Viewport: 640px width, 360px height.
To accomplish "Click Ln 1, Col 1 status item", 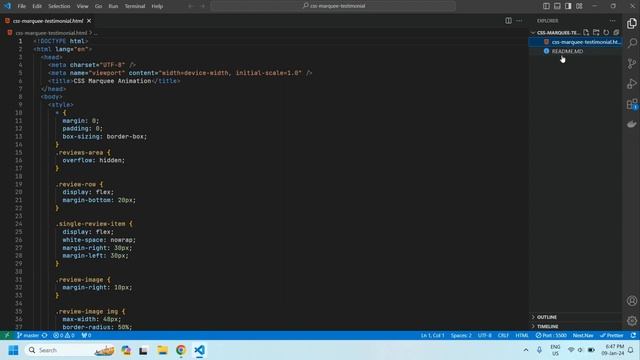I will [432, 336].
